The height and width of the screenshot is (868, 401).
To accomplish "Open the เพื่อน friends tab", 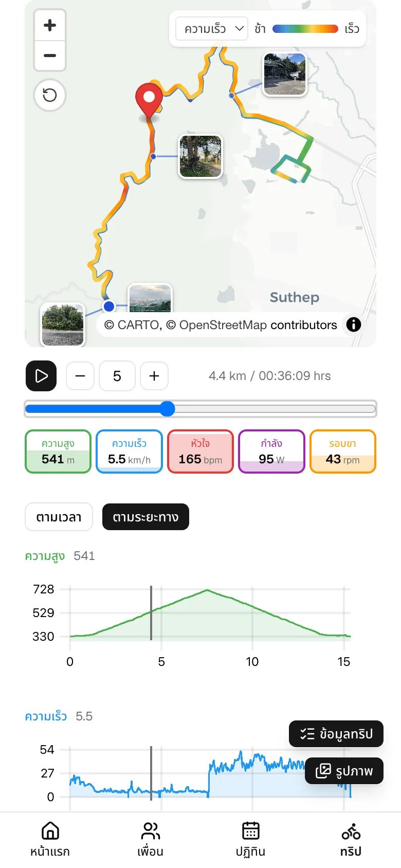I will 150,839.
